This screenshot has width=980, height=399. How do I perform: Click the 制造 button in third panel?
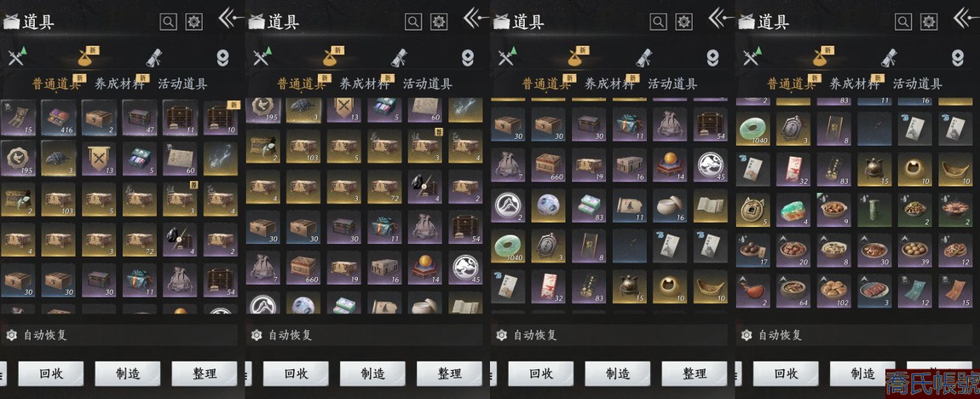coord(618,374)
